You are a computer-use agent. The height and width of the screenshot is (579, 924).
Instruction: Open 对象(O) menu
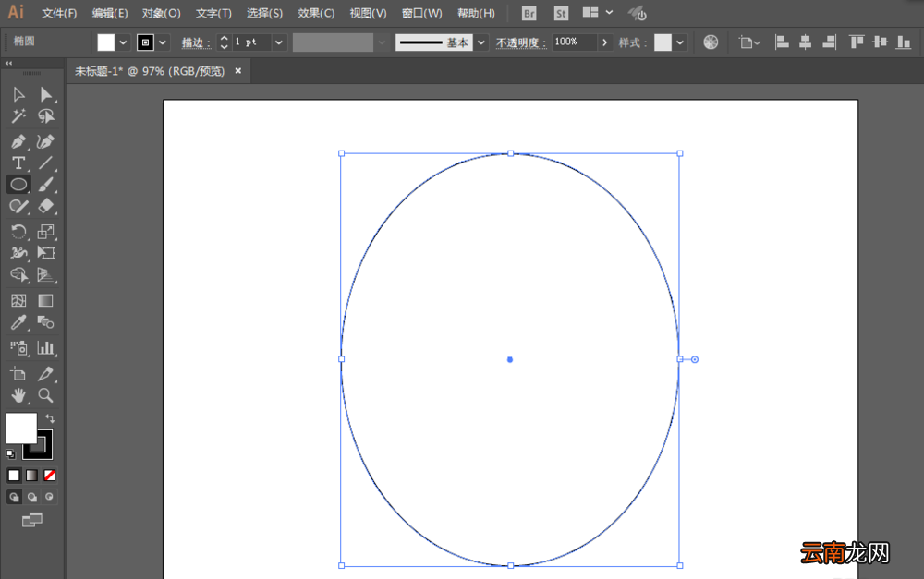161,13
